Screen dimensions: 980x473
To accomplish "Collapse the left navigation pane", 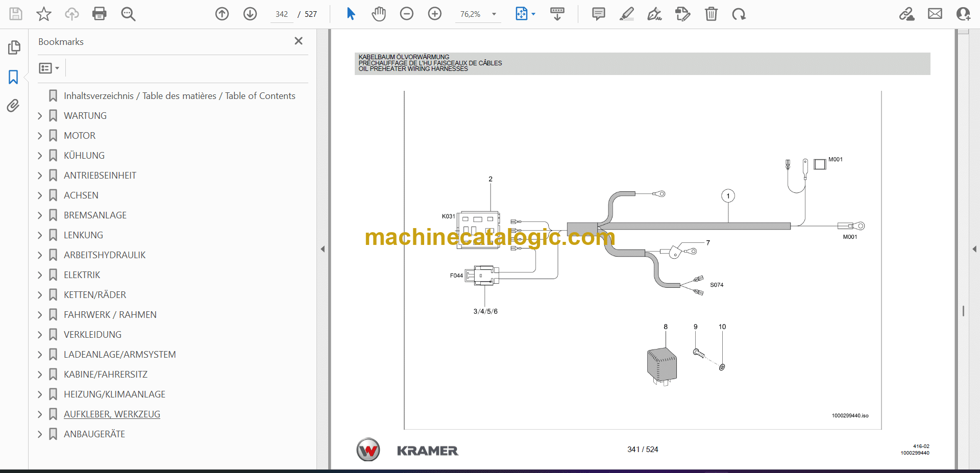I will pyautogui.click(x=323, y=249).
